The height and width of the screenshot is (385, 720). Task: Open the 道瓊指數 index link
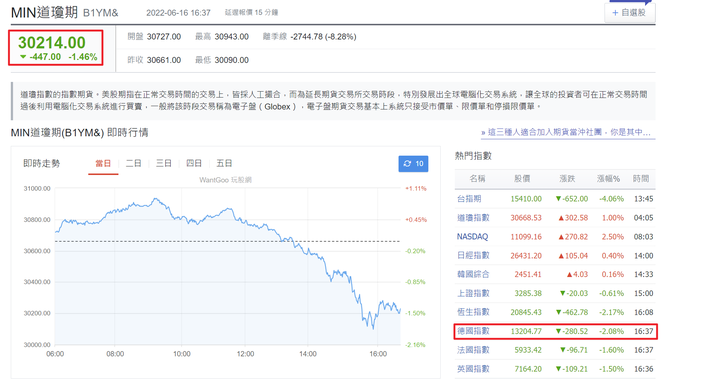[x=473, y=218]
